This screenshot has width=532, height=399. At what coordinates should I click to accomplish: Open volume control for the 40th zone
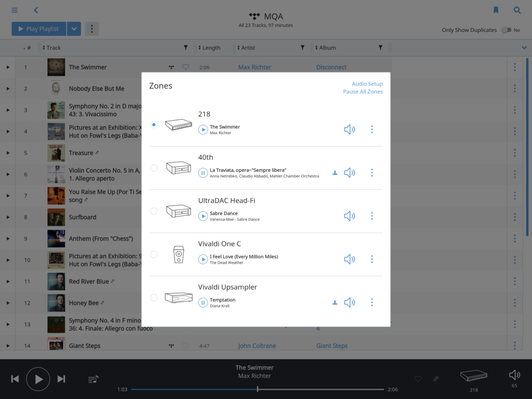(x=350, y=173)
